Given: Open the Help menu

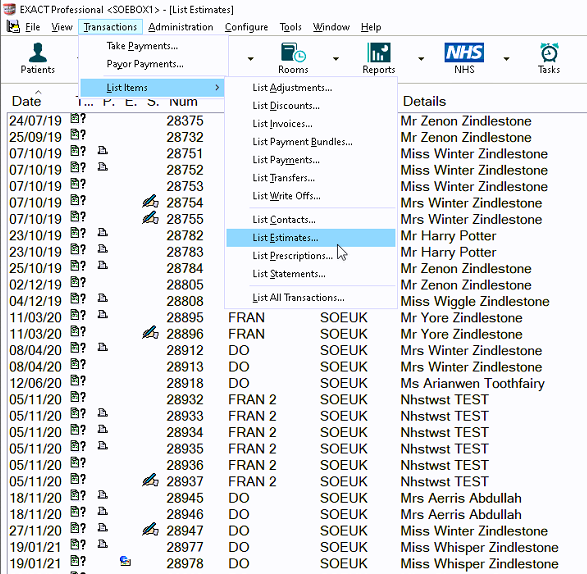Looking at the screenshot, I should 371,27.
